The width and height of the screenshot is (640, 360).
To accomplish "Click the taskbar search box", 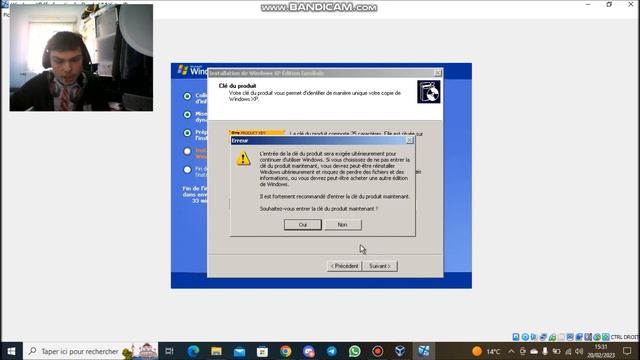I will pyautogui.click(x=90, y=351).
